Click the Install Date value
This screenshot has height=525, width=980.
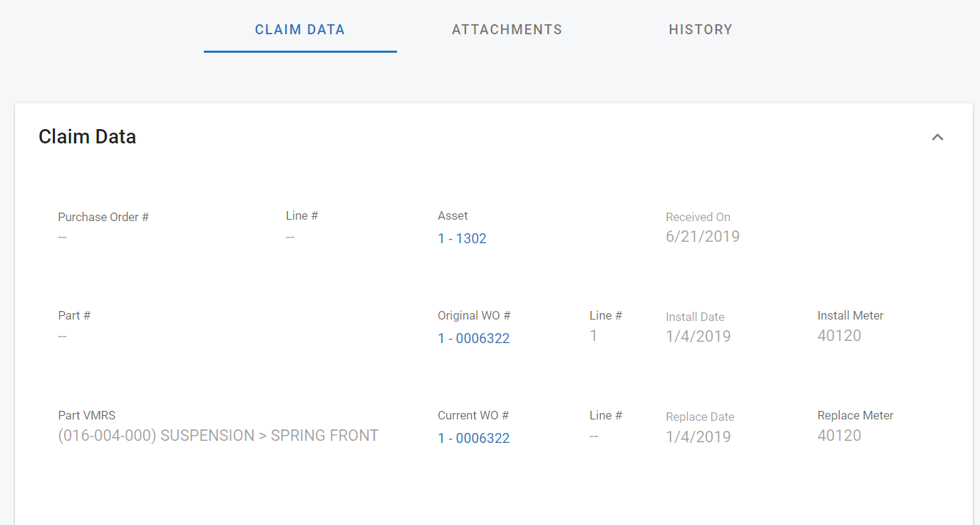pos(698,336)
